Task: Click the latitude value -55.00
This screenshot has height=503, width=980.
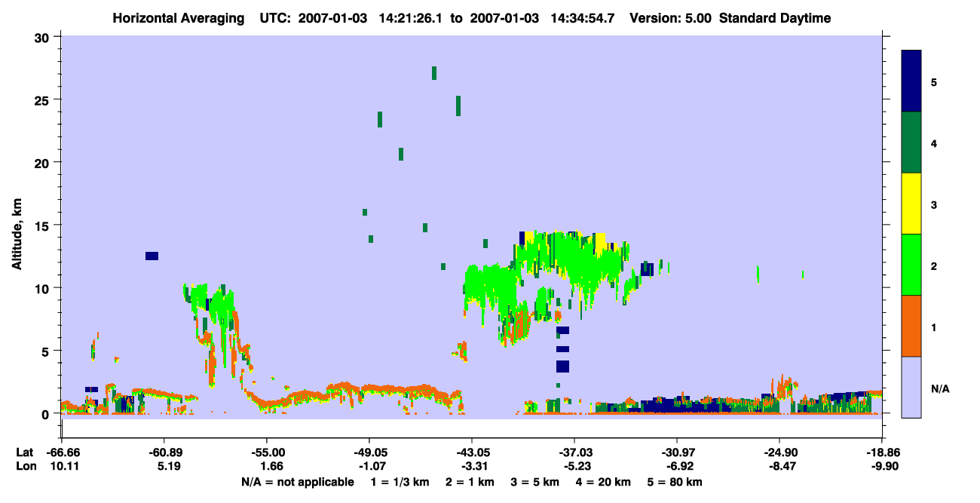Action: tap(267, 452)
